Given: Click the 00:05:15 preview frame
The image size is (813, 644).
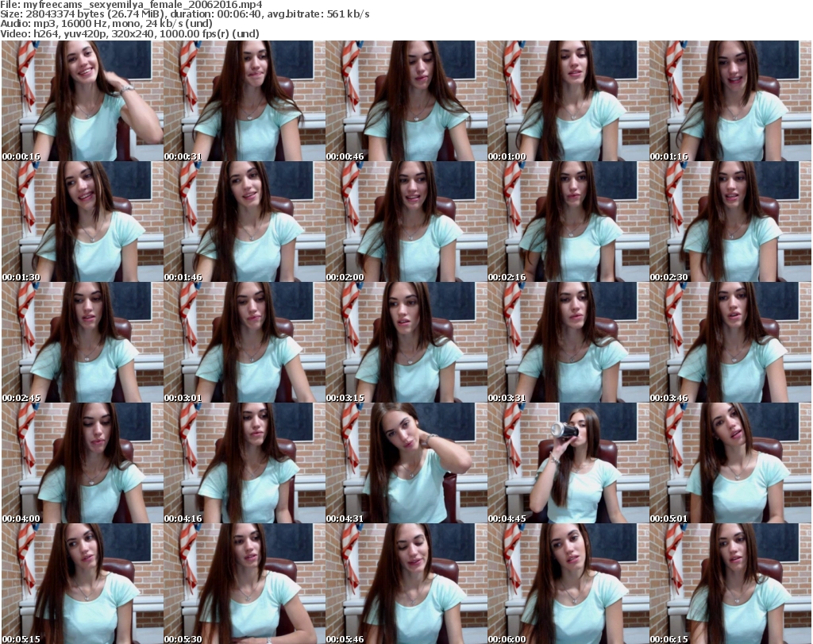Looking at the screenshot, I should 83,584.
